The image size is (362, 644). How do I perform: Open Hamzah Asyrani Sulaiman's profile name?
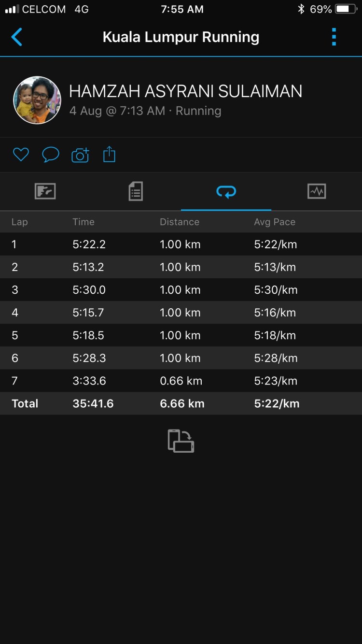pyautogui.click(x=185, y=91)
